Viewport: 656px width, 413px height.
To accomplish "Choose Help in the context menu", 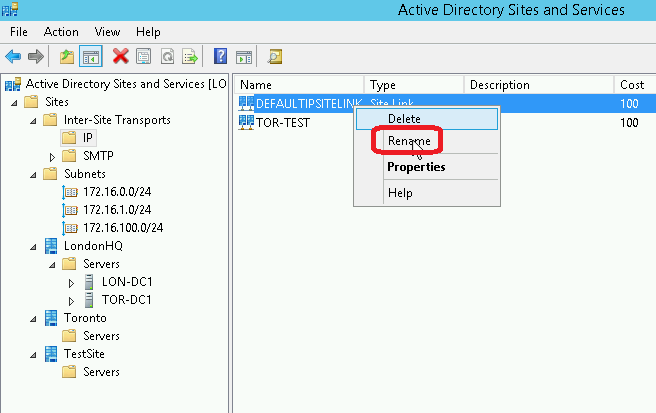I will coord(427,193).
